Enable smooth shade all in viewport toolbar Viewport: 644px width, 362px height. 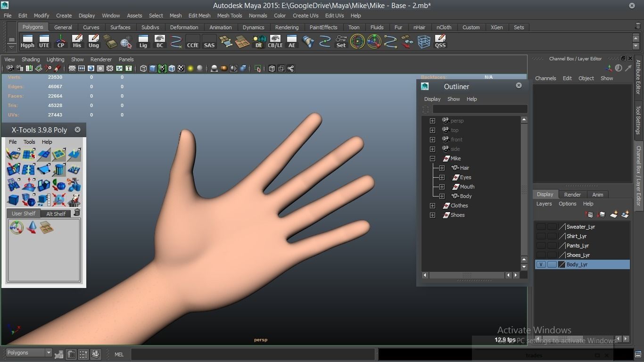153,68
